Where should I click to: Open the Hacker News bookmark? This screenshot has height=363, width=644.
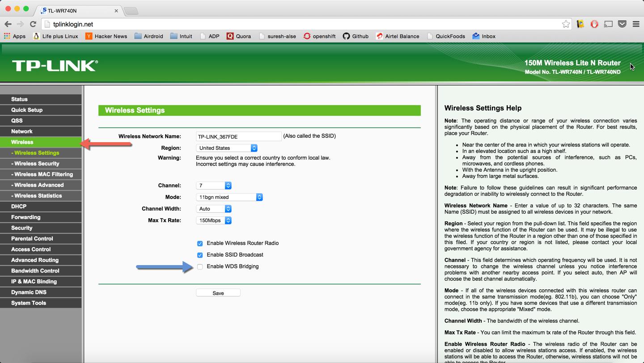(106, 36)
